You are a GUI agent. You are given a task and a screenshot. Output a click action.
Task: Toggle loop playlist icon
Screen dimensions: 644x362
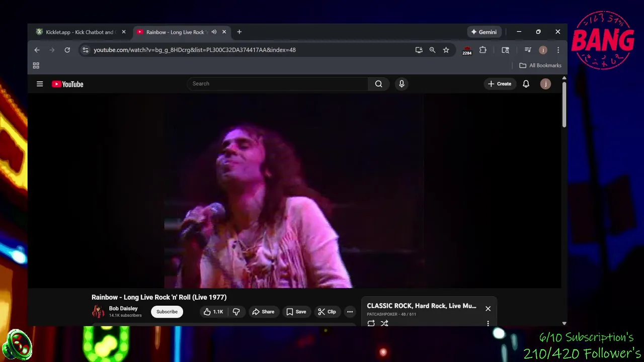coord(371,323)
